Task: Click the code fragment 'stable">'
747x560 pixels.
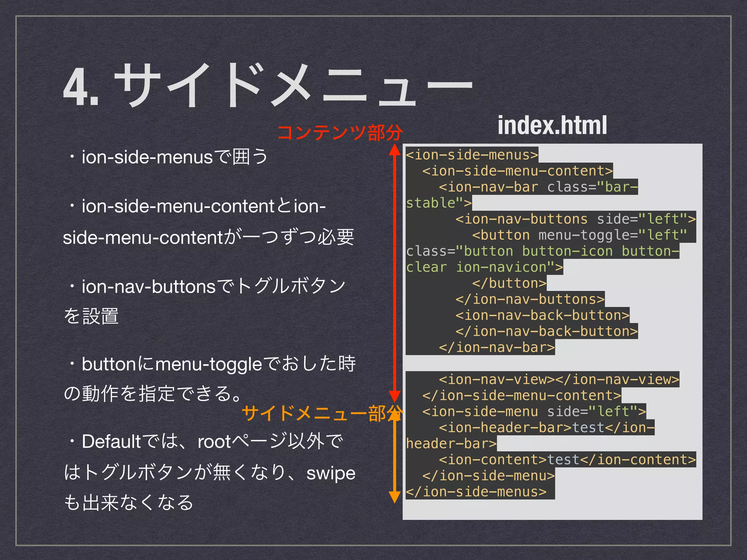Action: (439, 203)
